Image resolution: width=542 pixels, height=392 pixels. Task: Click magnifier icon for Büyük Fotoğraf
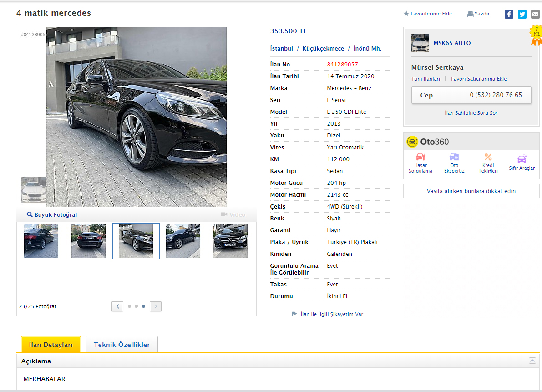(x=30, y=215)
